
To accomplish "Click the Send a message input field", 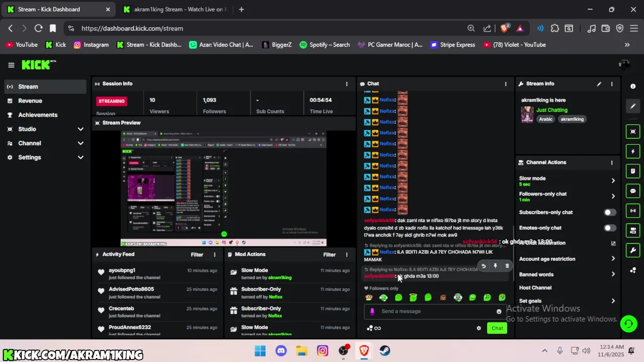I will (x=436, y=312).
